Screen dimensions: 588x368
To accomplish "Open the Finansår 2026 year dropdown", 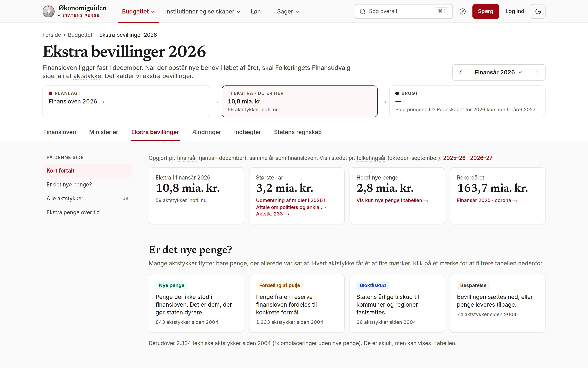I will click(x=499, y=72).
